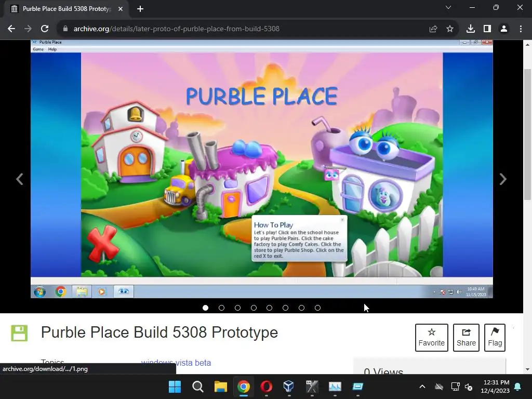Select the first carousel dot
The height and width of the screenshot is (399, 532).
(x=205, y=308)
